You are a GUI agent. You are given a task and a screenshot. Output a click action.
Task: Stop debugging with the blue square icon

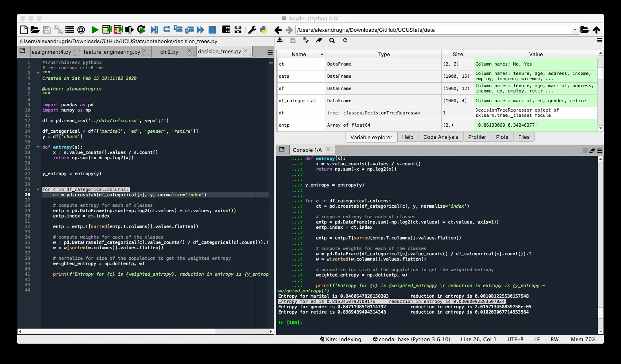click(212, 30)
